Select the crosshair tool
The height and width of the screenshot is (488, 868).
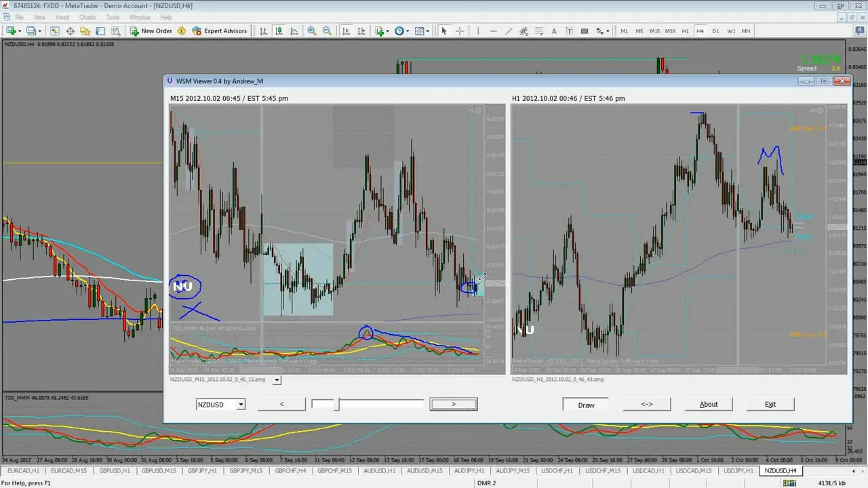[460, 31]
